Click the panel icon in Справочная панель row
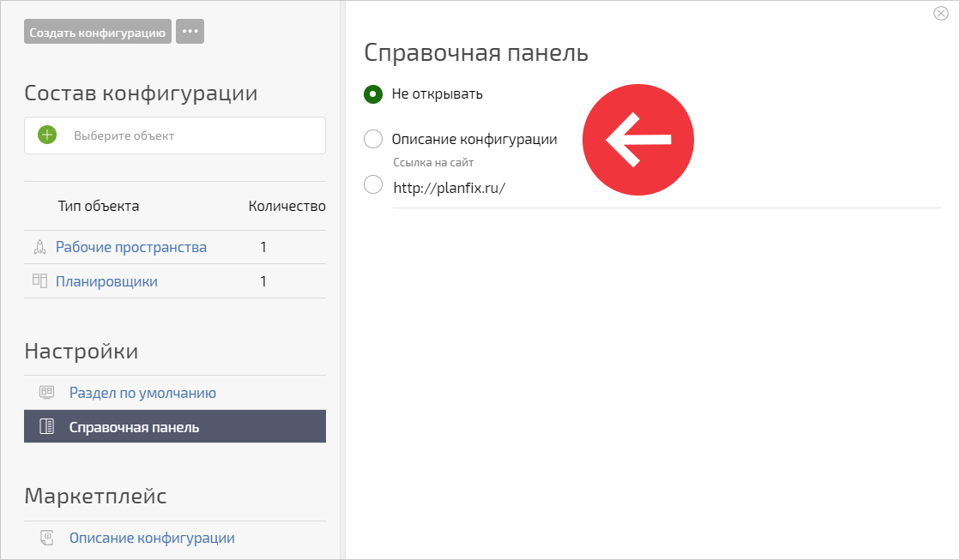The image size is (960, 560). (x=46, y=426)
